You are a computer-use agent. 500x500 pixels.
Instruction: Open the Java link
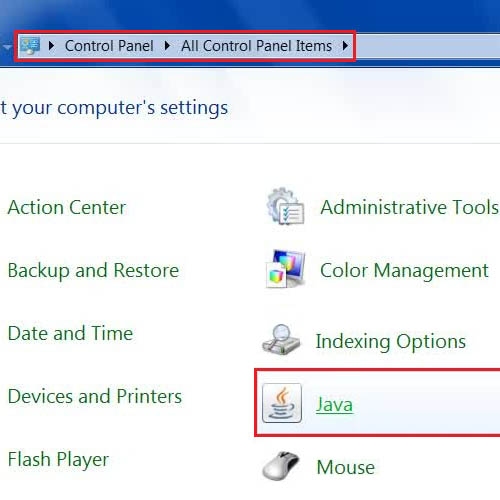click(x=334, y=404)
